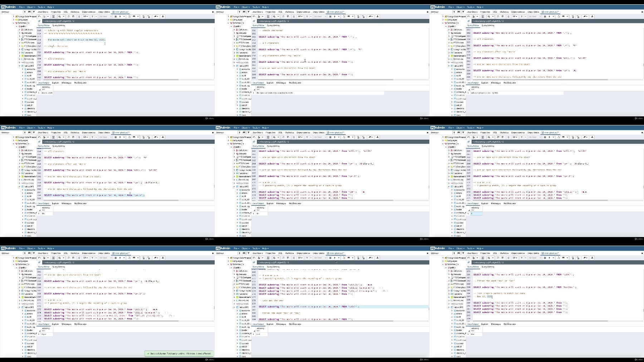The height and width of the screenshot is (362, 644).
Task: Click connection string bar in top-right frame
Action: [558, 21]
